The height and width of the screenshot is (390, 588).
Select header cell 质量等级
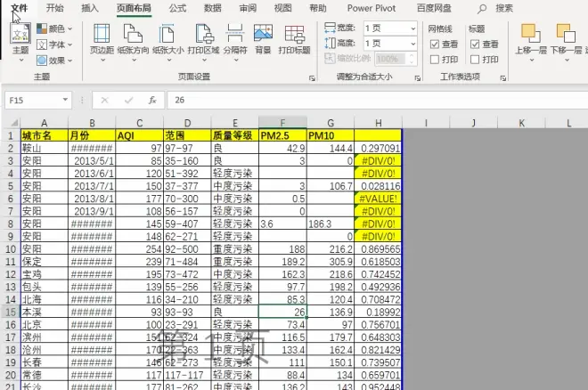(234, 135)
